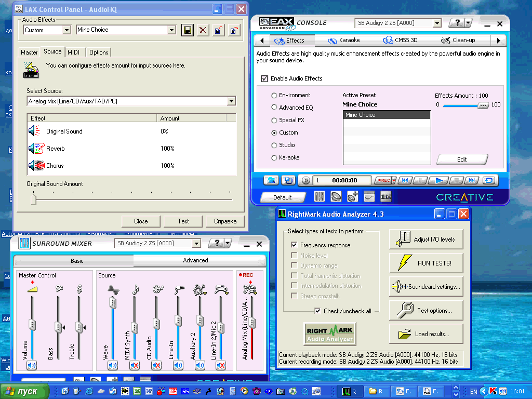Select the Original Sound effect icon
This screenshot has height=399, width=532.
35,131
